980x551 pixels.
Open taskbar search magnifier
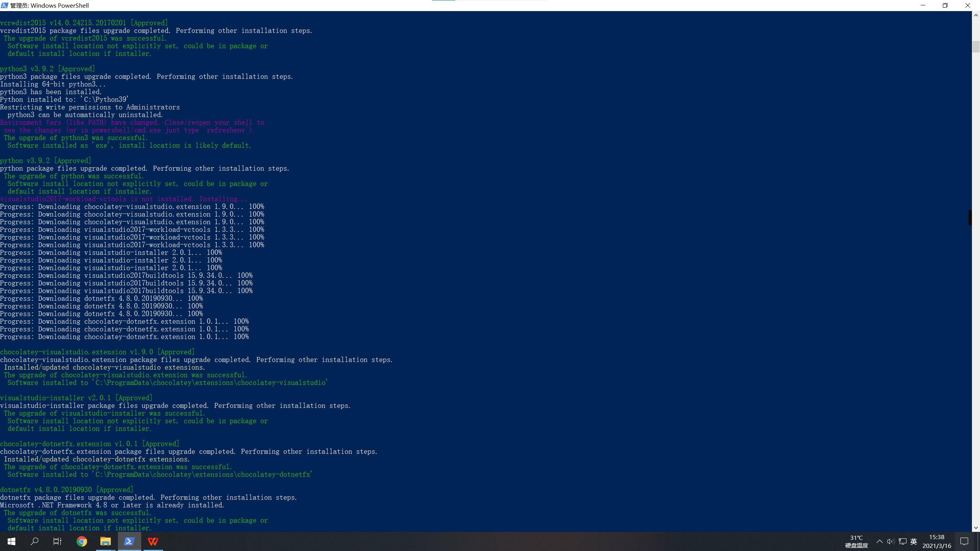(34, 541)
